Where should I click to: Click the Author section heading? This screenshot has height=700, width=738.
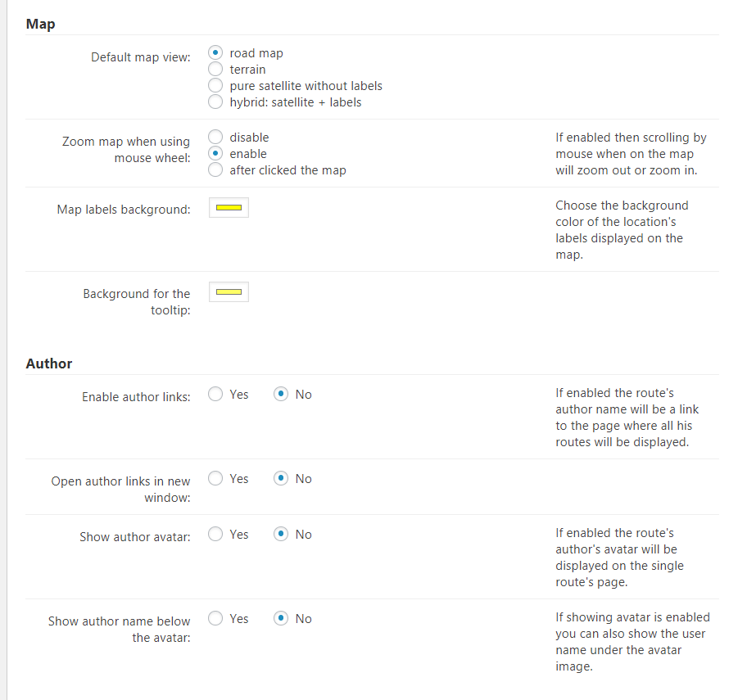(x=49, y=364)
